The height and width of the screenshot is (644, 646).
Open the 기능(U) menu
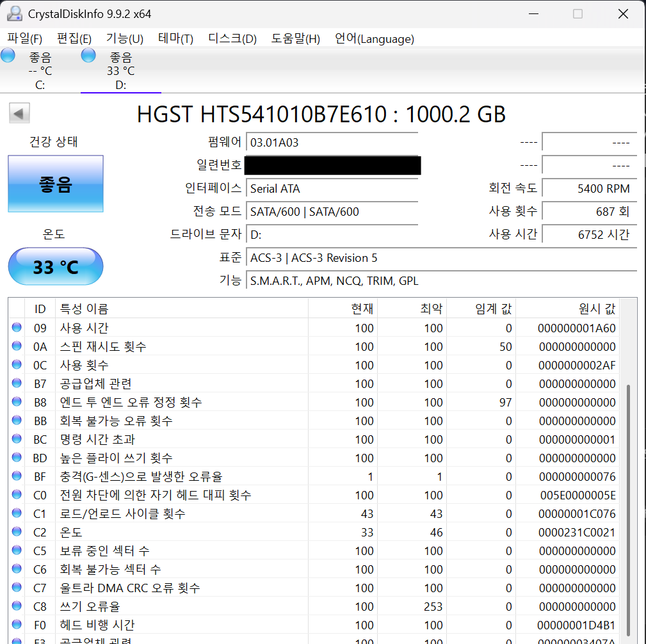[125, 39]
